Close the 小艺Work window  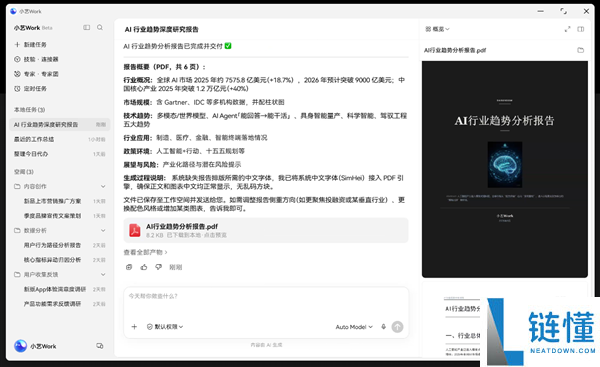(x=586, y=11)
